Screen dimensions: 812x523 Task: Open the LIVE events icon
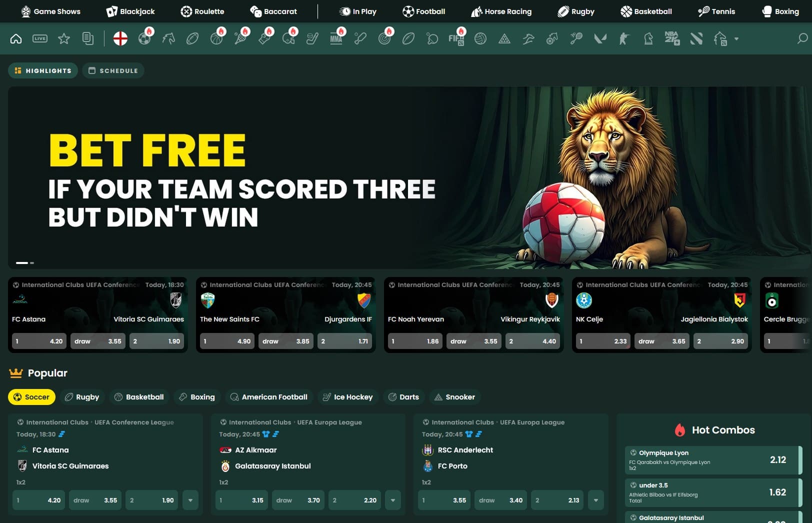pyautogui.click(x=40, y=38)
